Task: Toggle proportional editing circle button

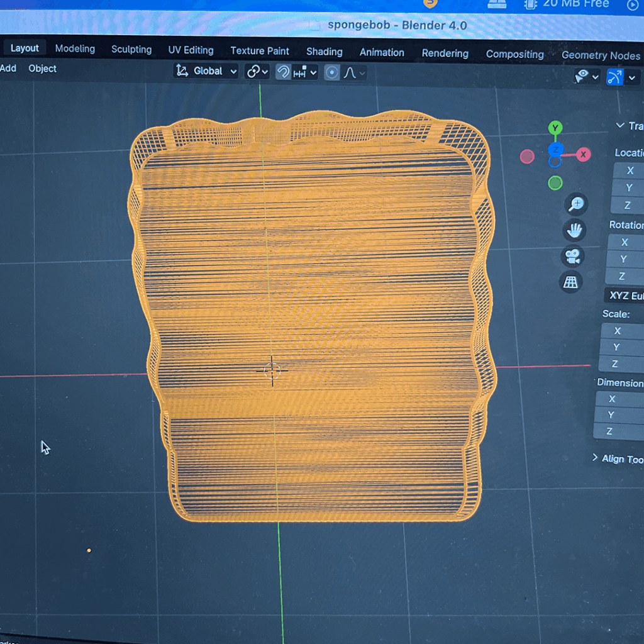Action: click(x=332, y=72)
